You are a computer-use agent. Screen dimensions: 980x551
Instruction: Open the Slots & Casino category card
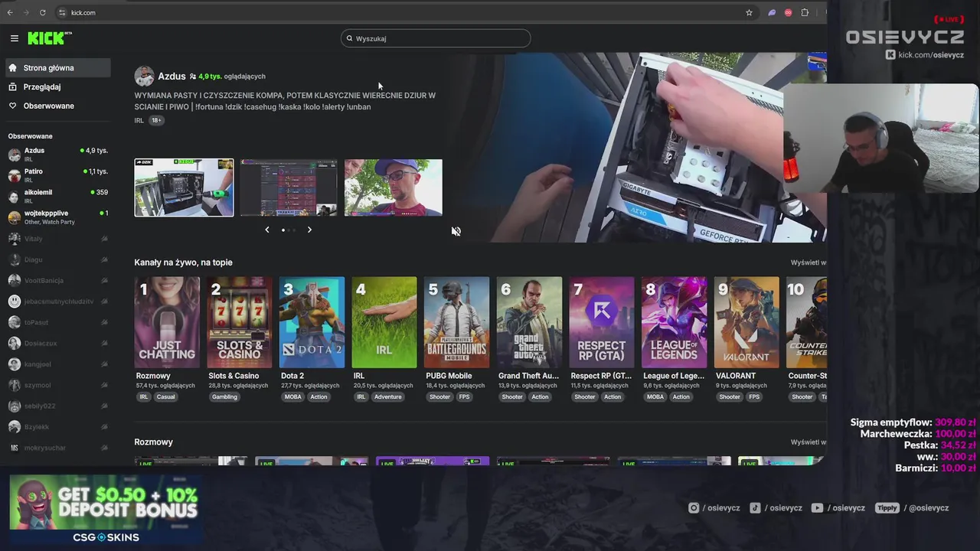pos(239,322)
